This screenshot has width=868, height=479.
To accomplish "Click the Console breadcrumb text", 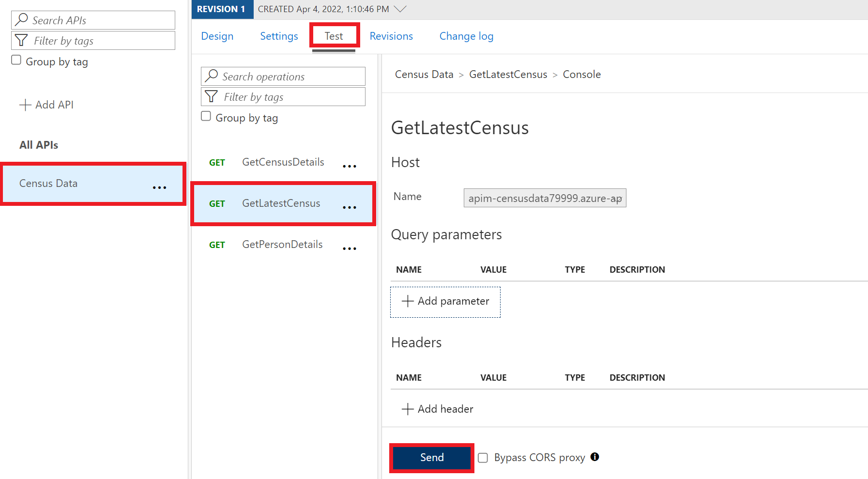I will [x=582, y=75].
